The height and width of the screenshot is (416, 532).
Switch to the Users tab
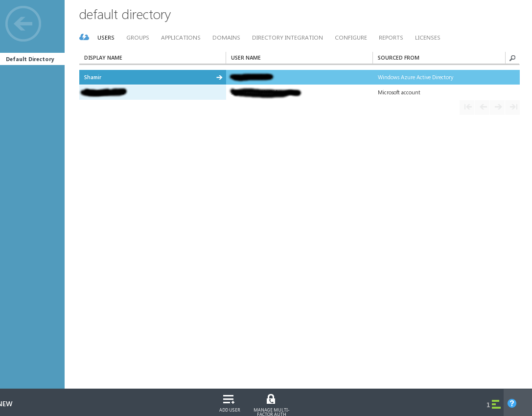pos(106,38)
